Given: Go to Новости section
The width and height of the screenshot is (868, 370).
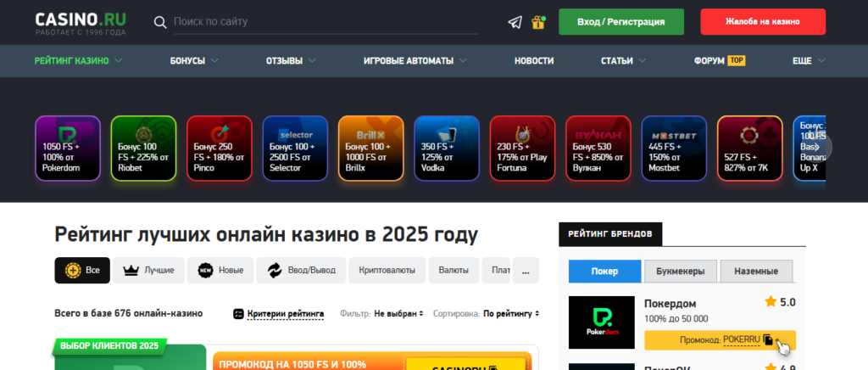Looking at the screenshot, I should point(534,61).
